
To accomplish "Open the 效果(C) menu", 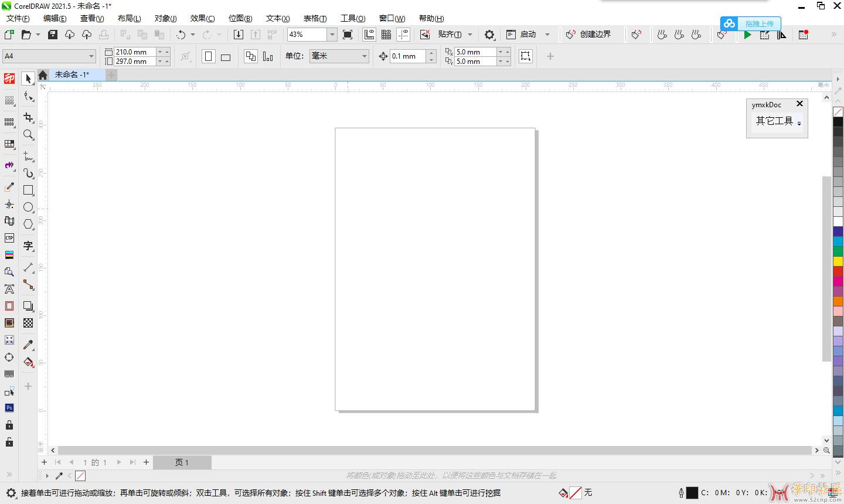I will point(202,18).
